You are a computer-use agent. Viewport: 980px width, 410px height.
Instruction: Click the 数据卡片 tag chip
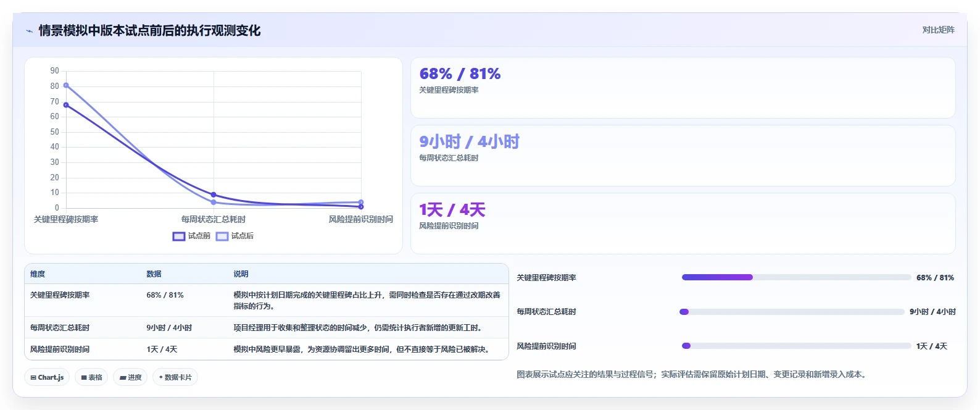coord(175,377)
